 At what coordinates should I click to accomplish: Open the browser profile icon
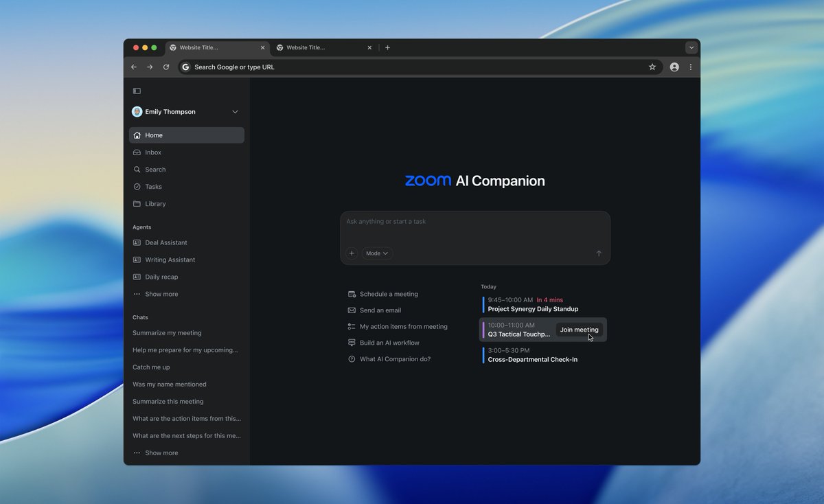[x=674, y=67]
